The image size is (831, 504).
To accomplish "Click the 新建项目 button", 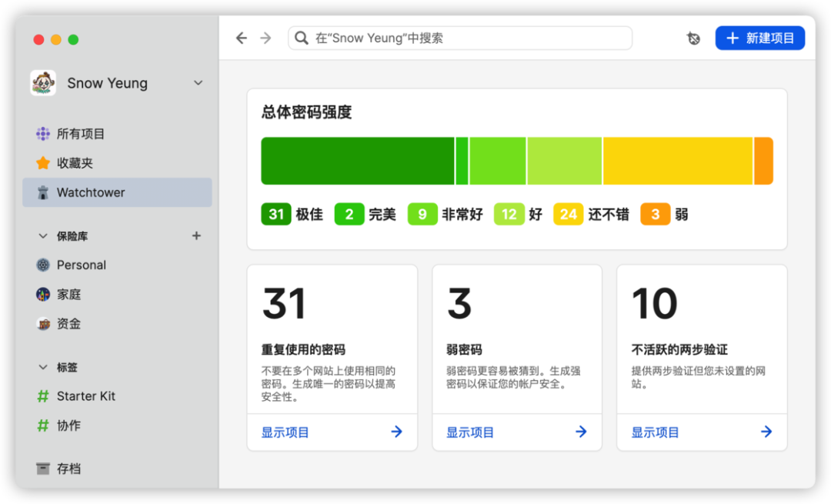I will 759,38.
